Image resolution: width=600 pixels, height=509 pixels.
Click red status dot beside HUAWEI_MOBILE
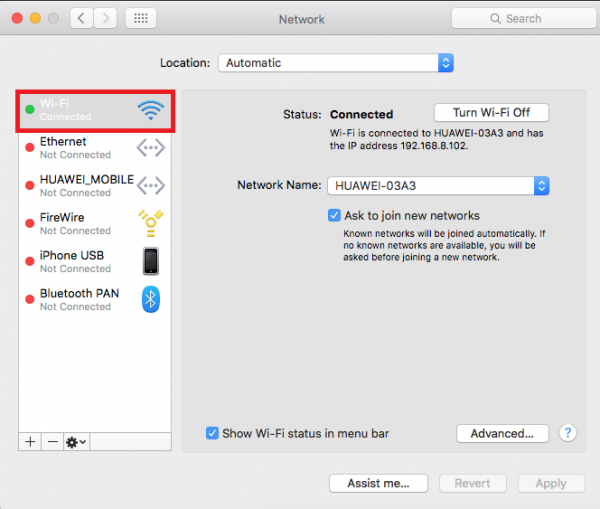(29, 186)
